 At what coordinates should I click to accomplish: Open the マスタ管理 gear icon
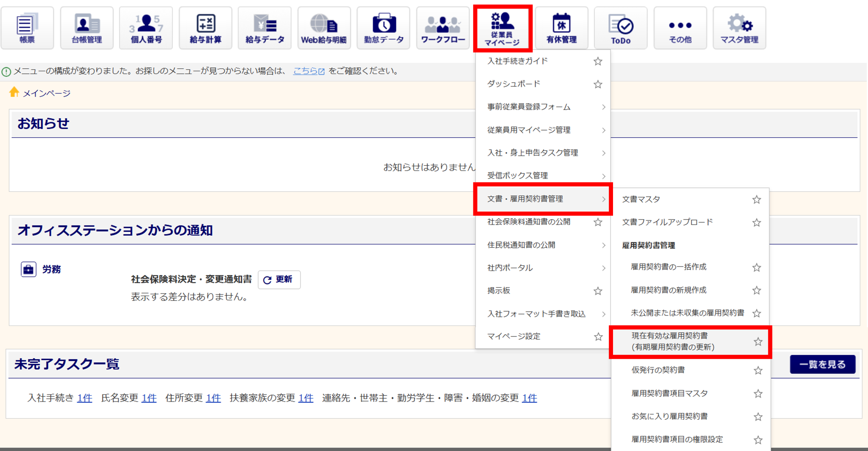(739, 28)
